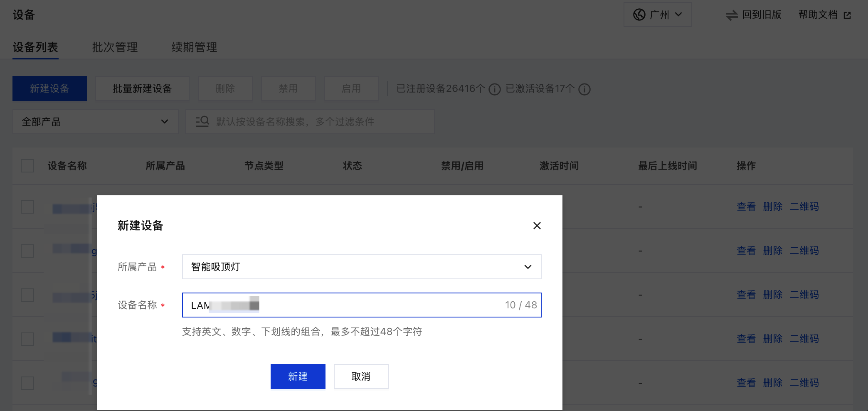Image resolution: width=868 pixels, height=411 pixels.
Task: Close the 新建设备 dialog with X
Action: [537, 226]
